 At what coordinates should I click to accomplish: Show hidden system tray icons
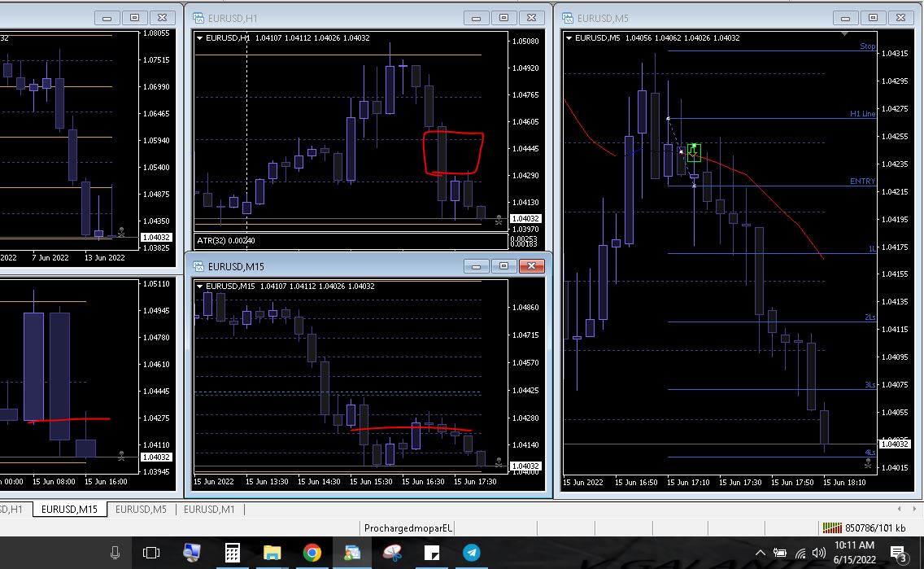pos(761,553)
